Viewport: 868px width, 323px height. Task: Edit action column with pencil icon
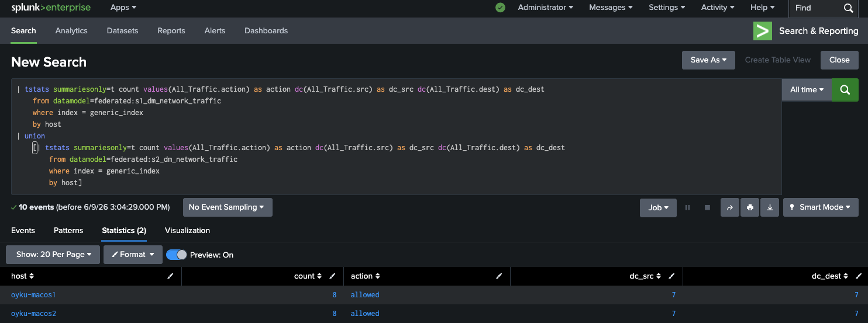click(x=499, y=276)
